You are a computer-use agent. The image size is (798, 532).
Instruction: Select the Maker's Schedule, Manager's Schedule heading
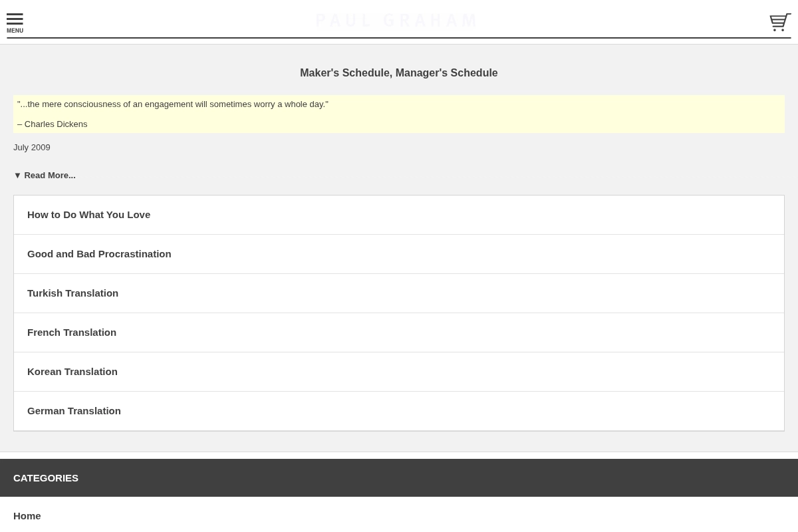point(399,73)
